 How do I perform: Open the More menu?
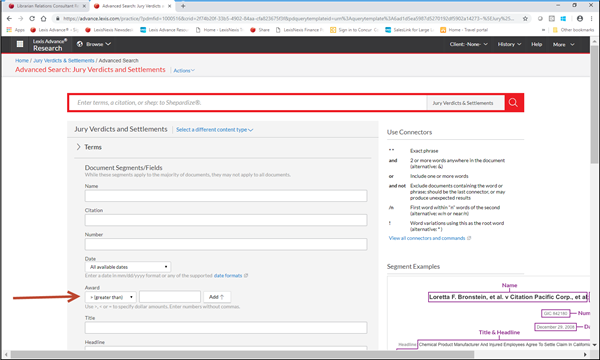point(564,44)
